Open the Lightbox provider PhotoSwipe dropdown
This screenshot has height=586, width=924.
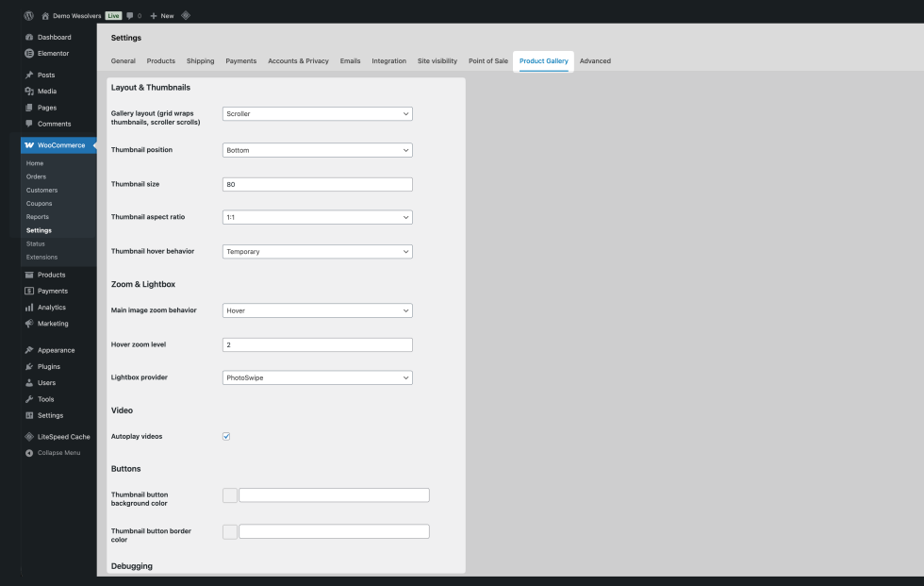click(x=318, y=377)
